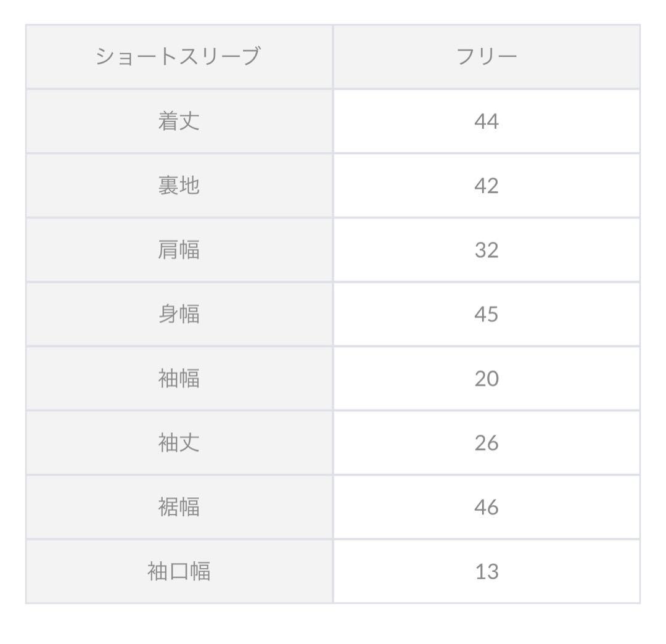
Task: Select the 袖丈 row label
Action: [x=178, y=443]
